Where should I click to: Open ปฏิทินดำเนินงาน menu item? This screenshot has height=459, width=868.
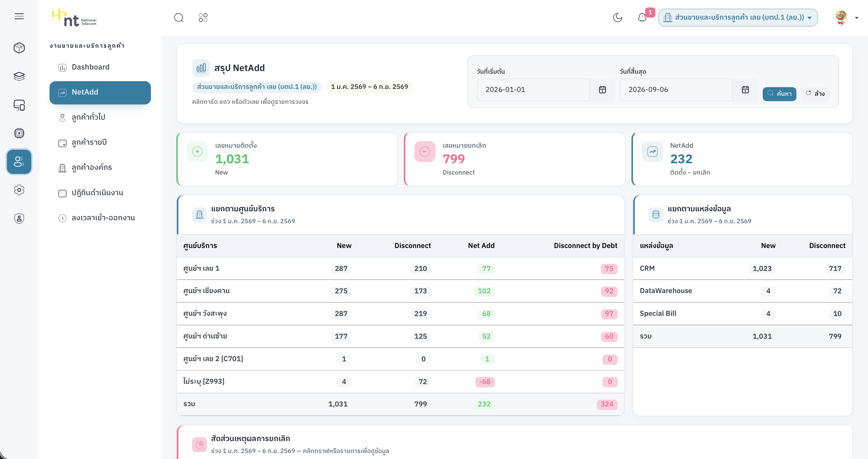100,193
